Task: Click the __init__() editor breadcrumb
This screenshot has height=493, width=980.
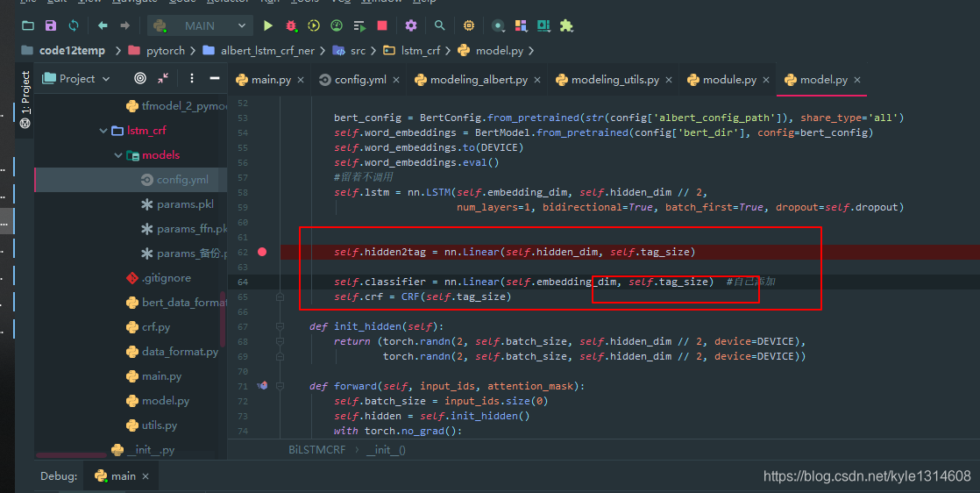Action: [x=386, y=450]
